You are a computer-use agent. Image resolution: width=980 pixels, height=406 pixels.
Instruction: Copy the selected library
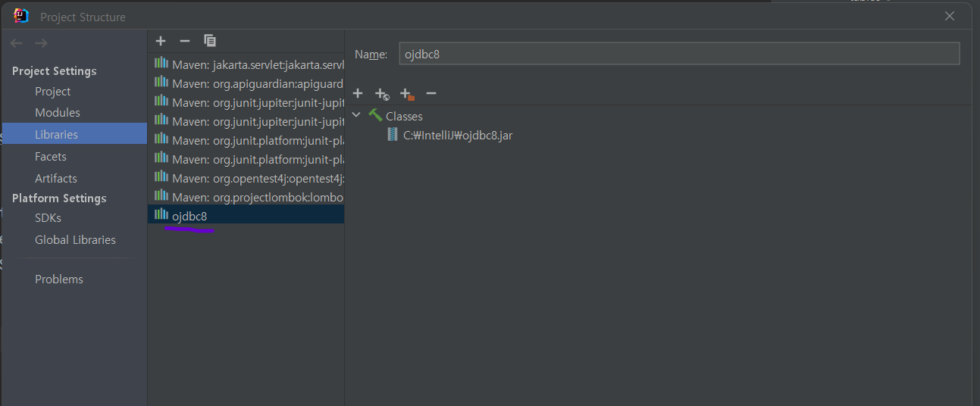(210, 41)
